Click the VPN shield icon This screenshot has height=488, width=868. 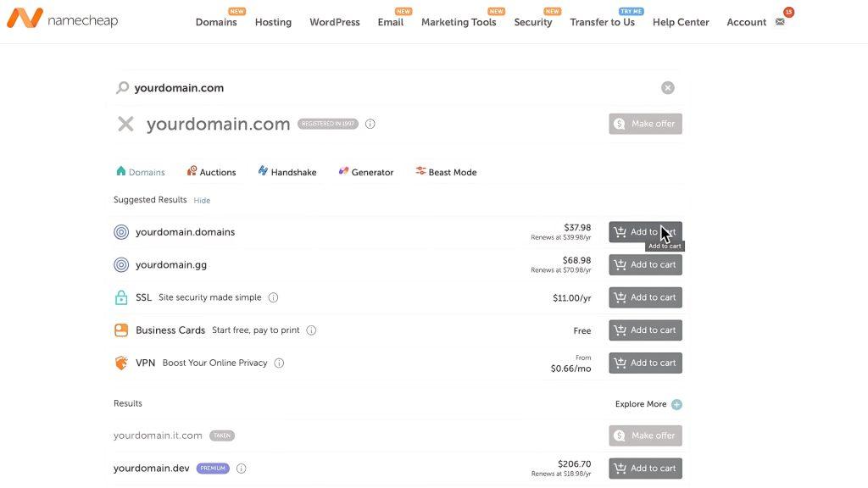[121, 363]
